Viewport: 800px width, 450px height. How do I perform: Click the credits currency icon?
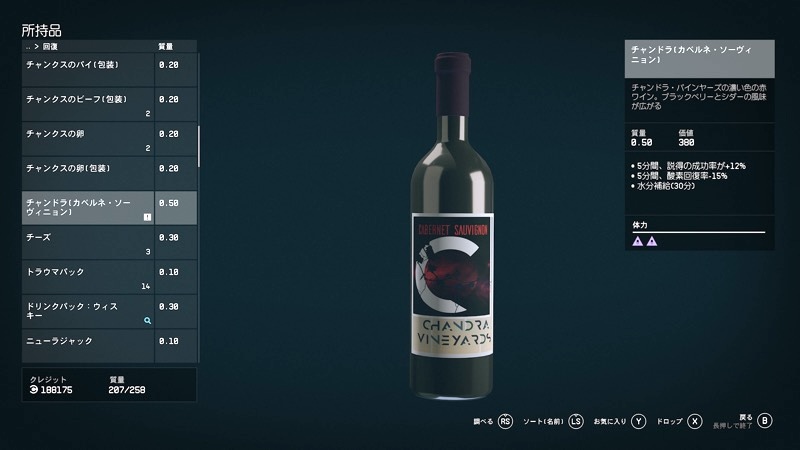coord(34,390)
